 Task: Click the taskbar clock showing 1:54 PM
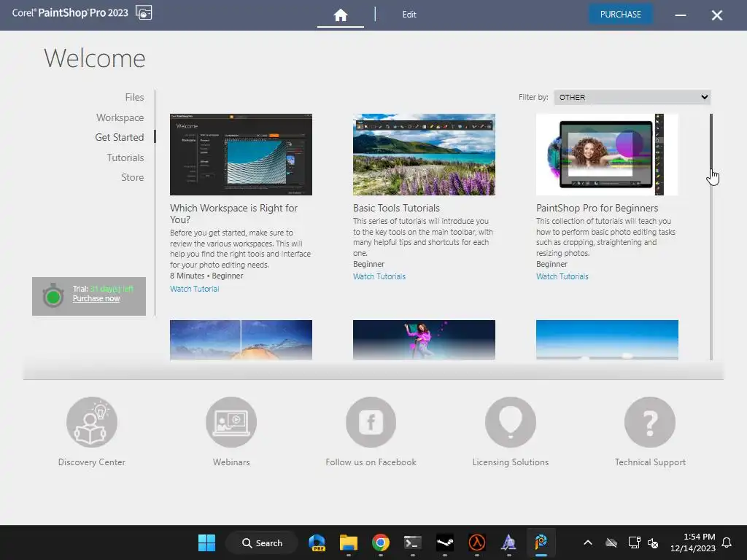coord(693,542)
